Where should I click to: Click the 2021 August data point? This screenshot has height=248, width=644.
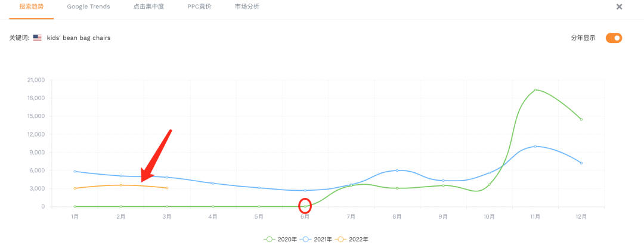click(x=397, y=170)
